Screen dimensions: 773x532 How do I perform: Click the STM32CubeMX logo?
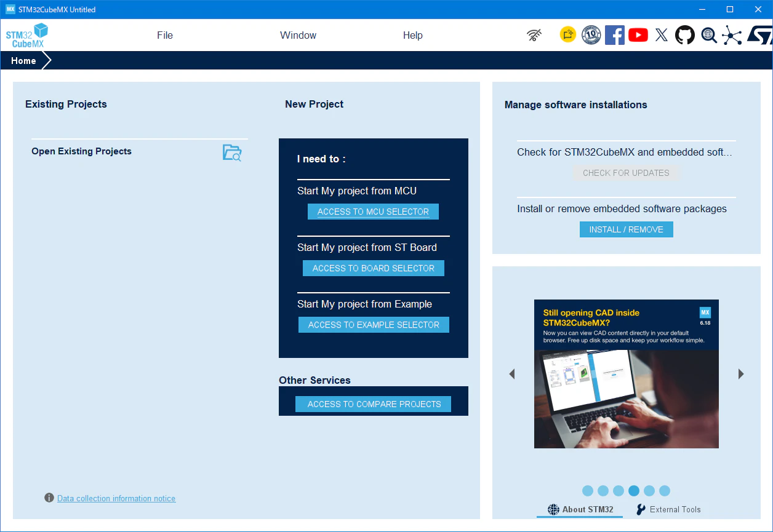click(27, 36)
